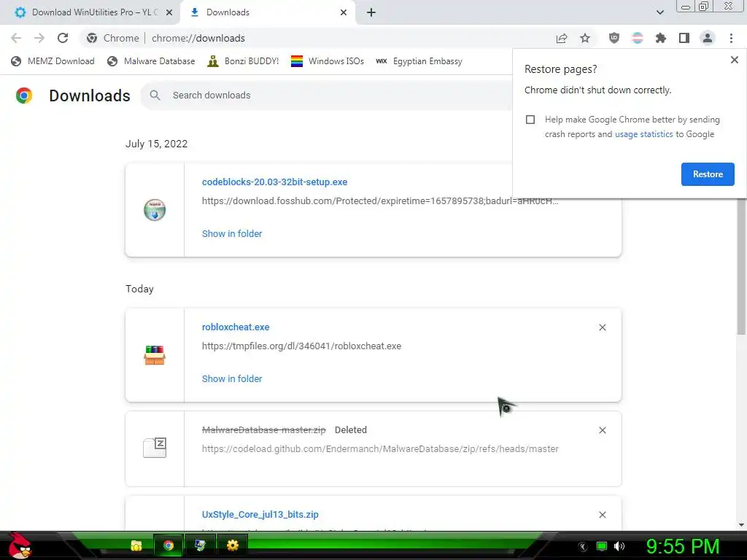This screenshot has height=560, width=747.
Task: Click the Chrome taskbar icon
Action: [x=169, y=545]
